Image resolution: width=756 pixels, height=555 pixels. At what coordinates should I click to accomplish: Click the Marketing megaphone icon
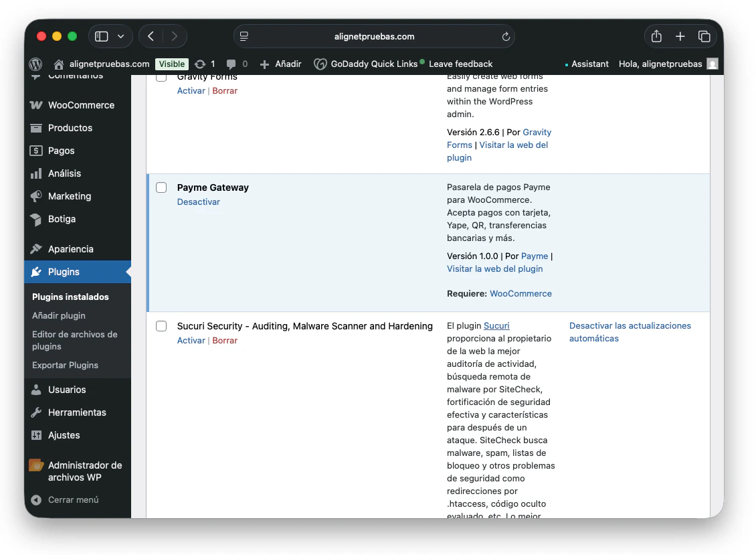pos(36,196)
